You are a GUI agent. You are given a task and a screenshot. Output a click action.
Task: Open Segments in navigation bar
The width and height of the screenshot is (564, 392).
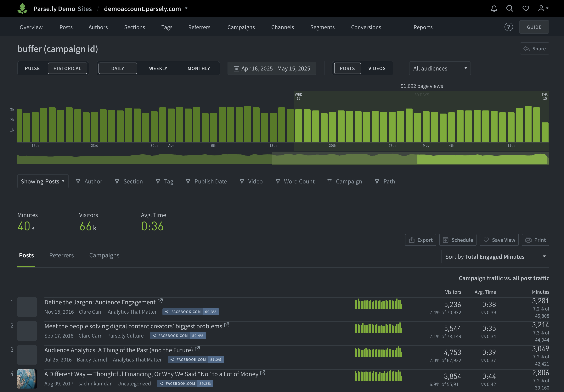(x=322, y=27)
